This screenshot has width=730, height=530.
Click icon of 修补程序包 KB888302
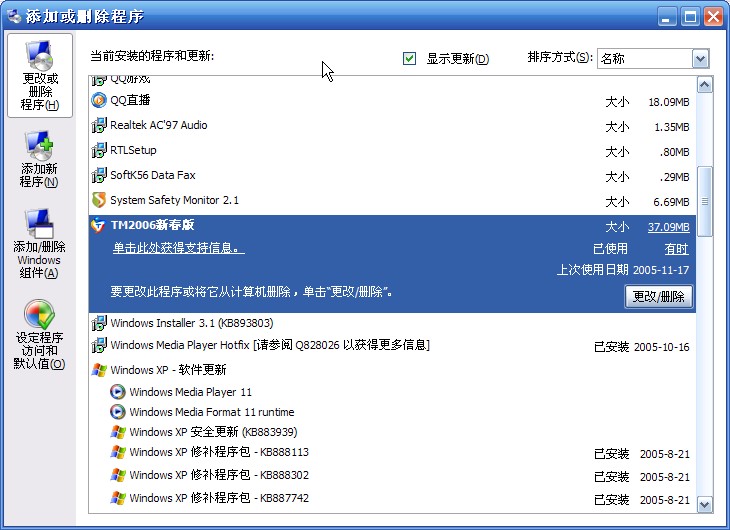[118, 475]
